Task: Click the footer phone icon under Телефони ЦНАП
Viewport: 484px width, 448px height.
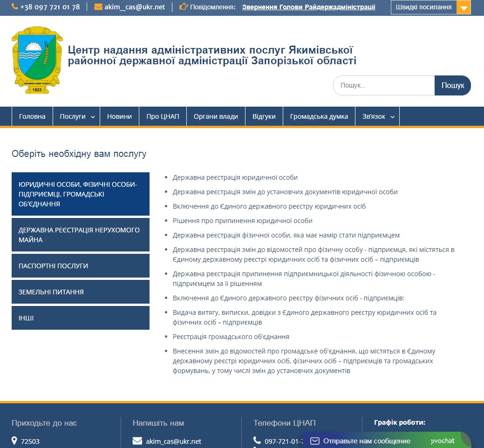Action: point(257,440)
